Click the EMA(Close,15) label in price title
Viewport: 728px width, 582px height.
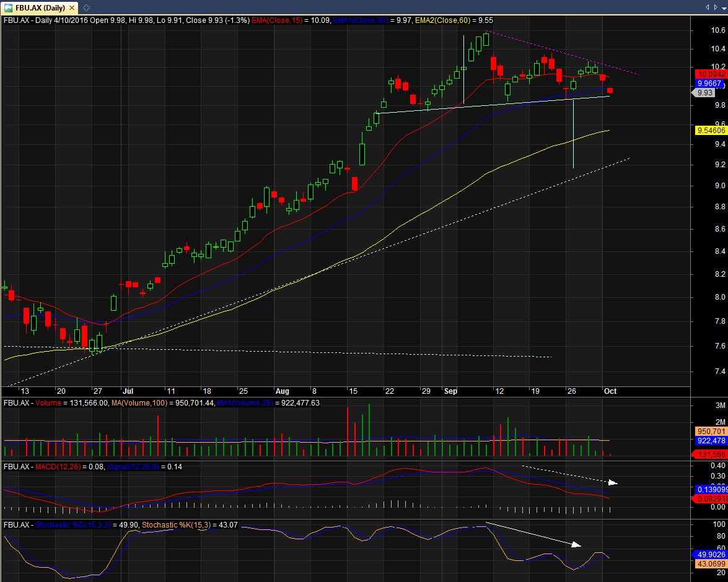point(277,20)
